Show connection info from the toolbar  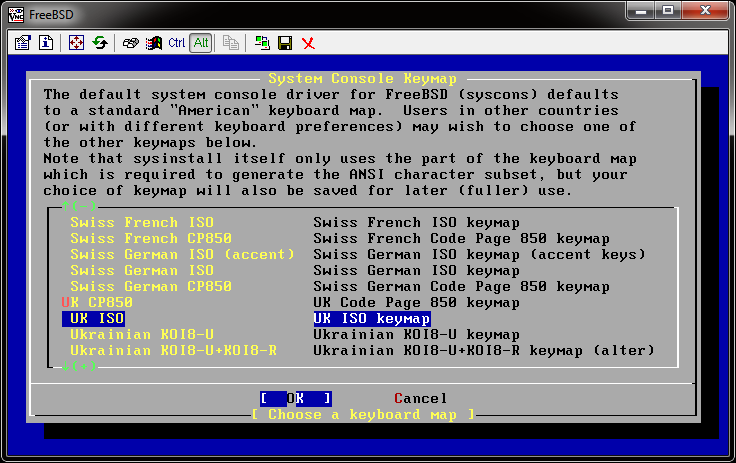click(46, 43)
